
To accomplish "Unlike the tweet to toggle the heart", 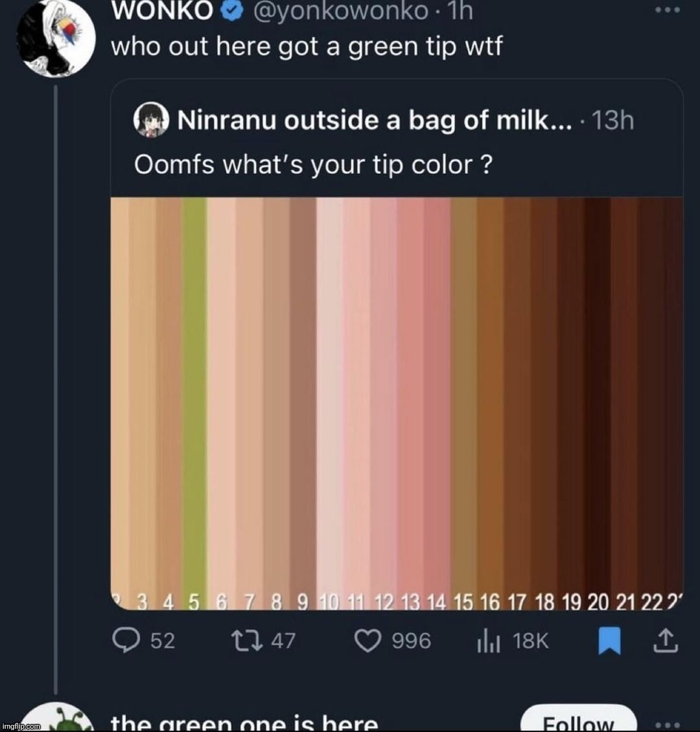I will 367,641.
